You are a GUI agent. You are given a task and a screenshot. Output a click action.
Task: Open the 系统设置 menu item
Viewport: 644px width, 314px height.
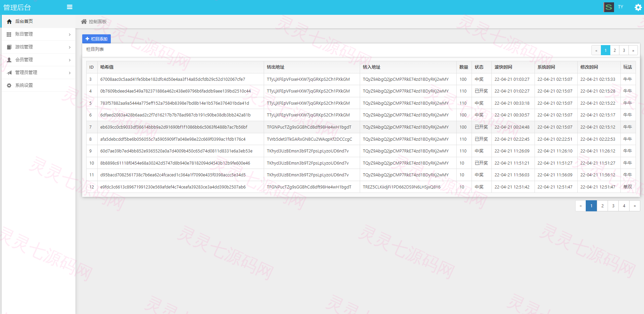pyautogui.click(x=38, y=85)
